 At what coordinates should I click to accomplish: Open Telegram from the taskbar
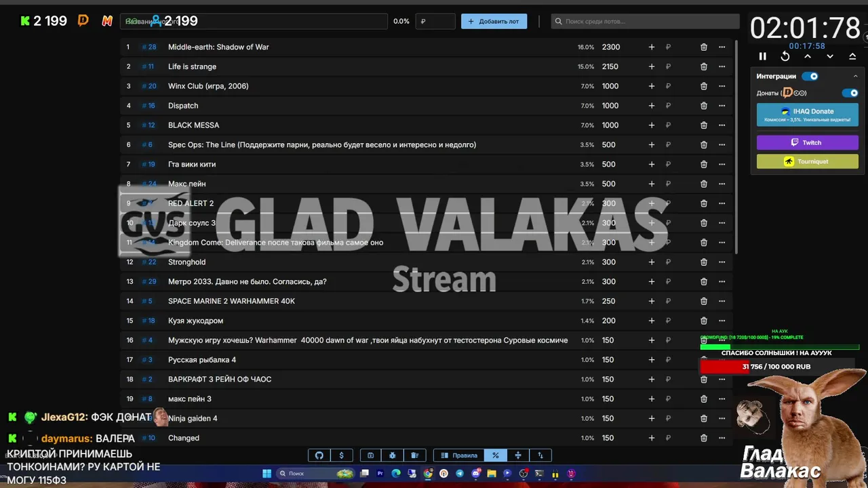coord(460,474)
